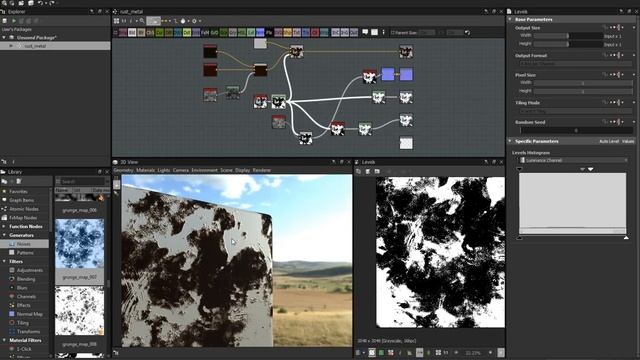Click the save bitmap icon in 2D view toolbar
The image size is (640, 360).
[377, 171]
